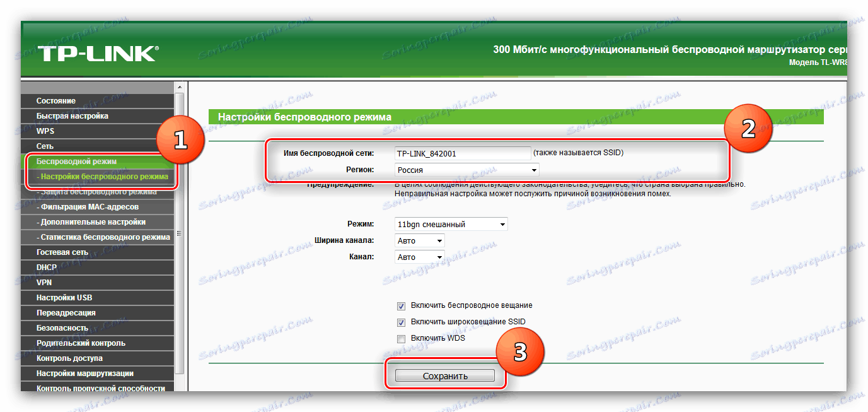The image size is (868, 412).
Task: Open Дополнительные настройки submenu
Action: click(97, 222)
